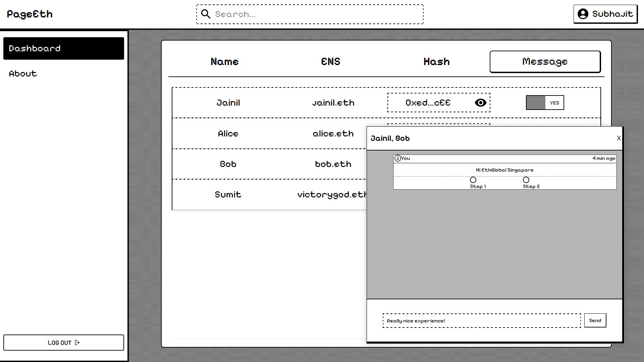The height and width of the screenshot is (362, 644).
Task: Click Jainil's hash value 0xed...cEE
Action: [428, 103]
